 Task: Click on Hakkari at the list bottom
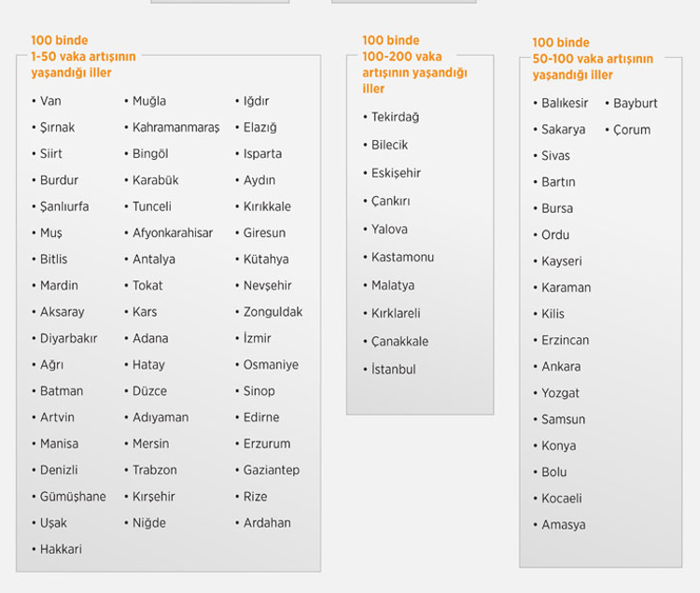point(61,549)
